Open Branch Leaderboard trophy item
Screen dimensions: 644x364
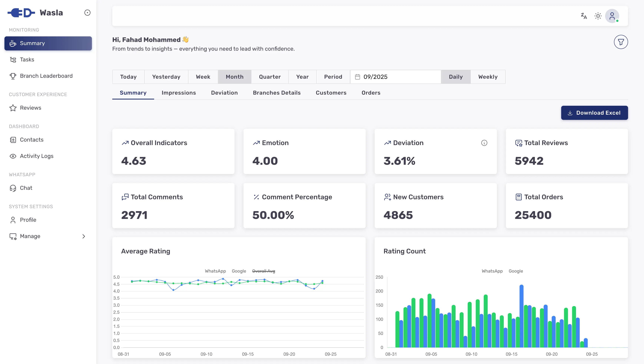pos(46,76)
